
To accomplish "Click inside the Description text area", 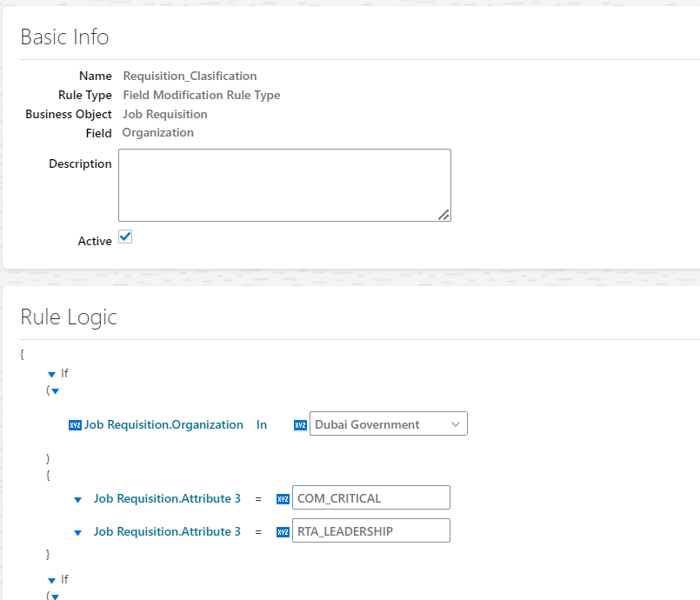I will [285, 185].
